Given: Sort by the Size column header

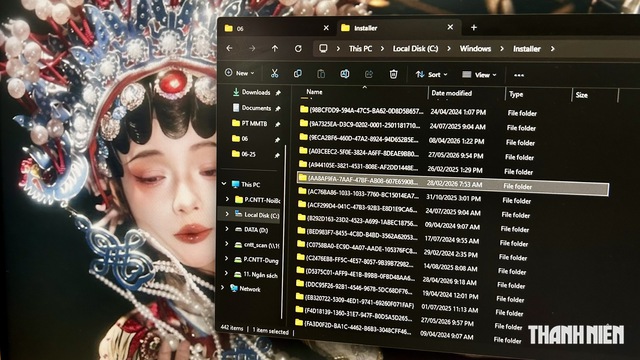Looking at the screenshot, I should [582, 96].
